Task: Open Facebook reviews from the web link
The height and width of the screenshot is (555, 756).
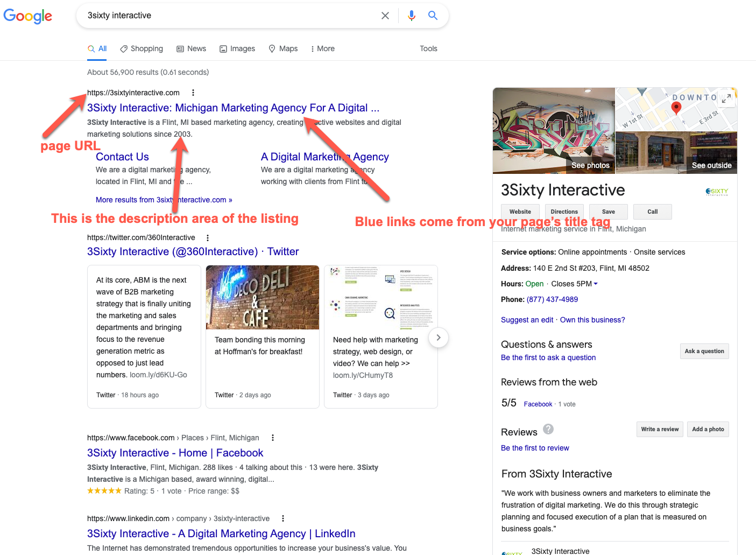Action: 538,404
